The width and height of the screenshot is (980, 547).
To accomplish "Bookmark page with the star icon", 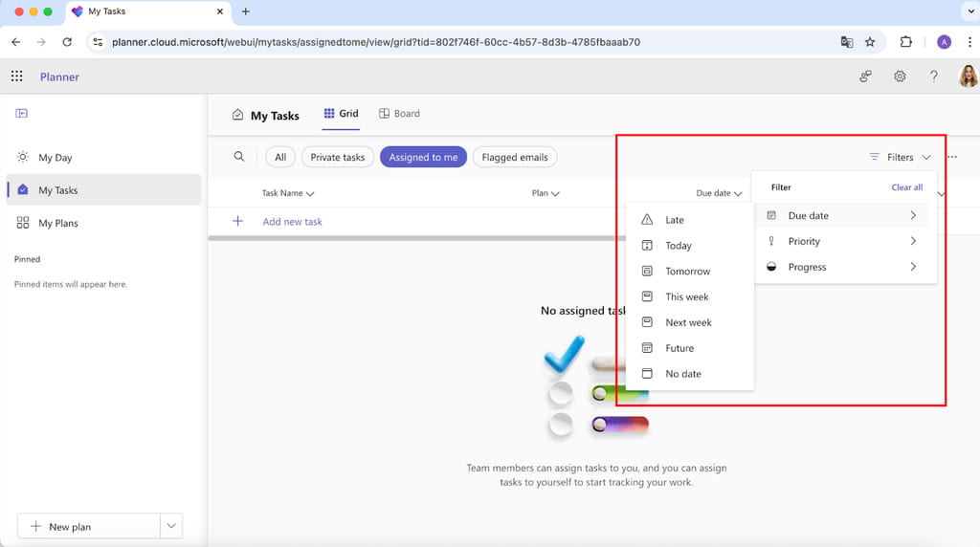I will tap(870, 42).
